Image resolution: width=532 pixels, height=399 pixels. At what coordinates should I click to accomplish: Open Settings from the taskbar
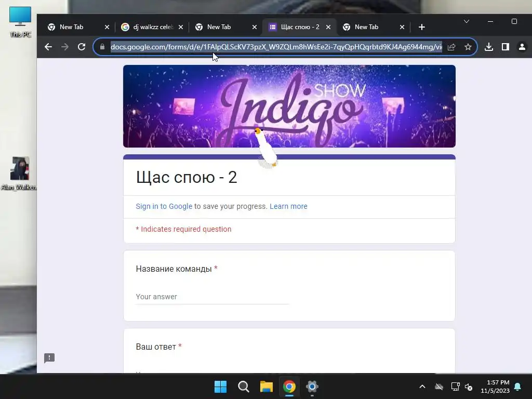click(x=312, y=387)
